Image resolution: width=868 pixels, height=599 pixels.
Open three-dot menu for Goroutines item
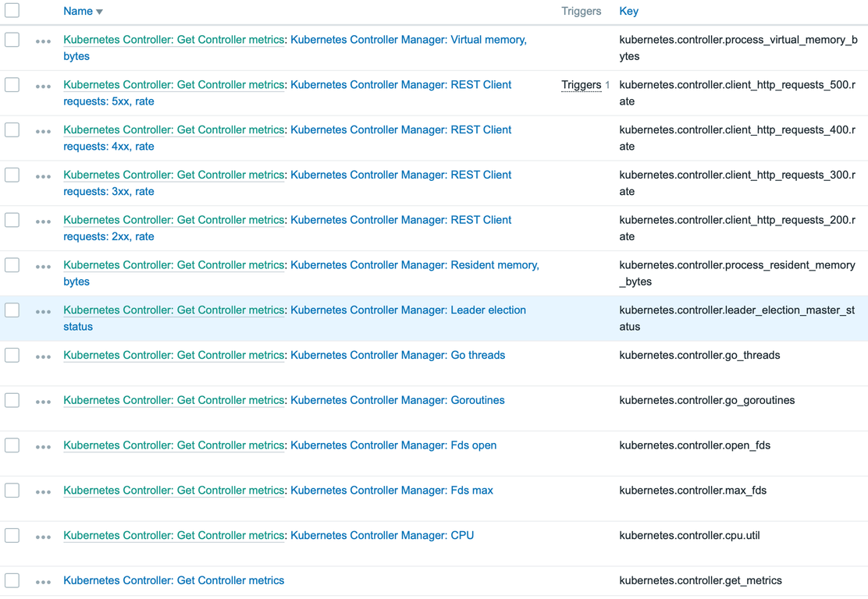(43, 402)
